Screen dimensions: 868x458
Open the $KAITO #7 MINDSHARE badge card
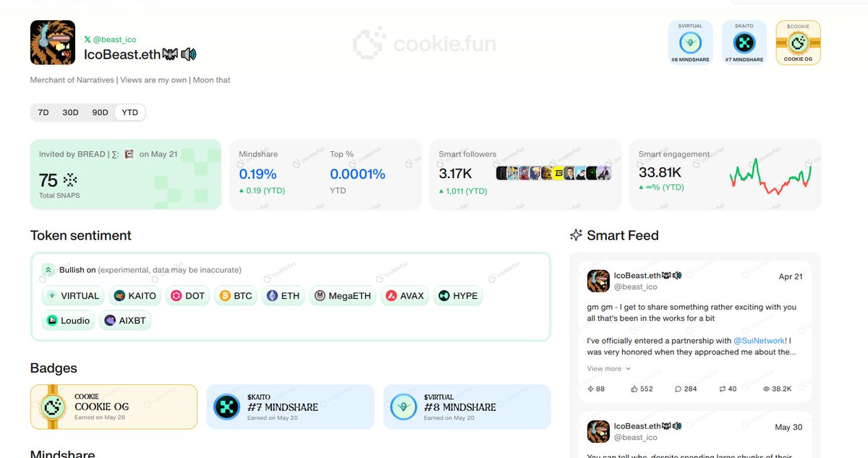(290, 407)
